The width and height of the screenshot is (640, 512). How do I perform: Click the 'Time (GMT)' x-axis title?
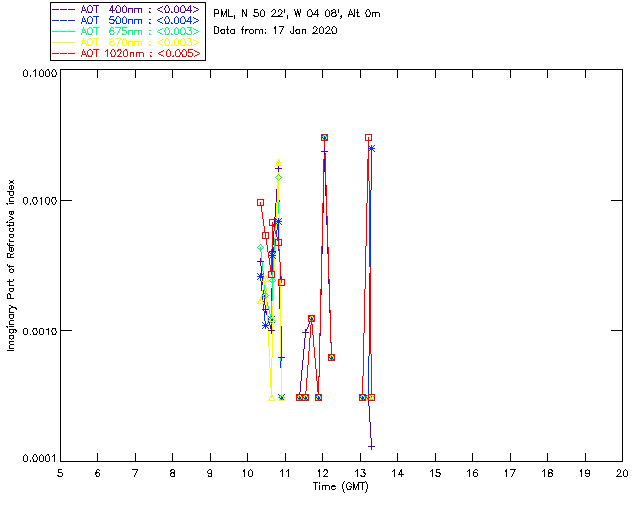[340, 487]
